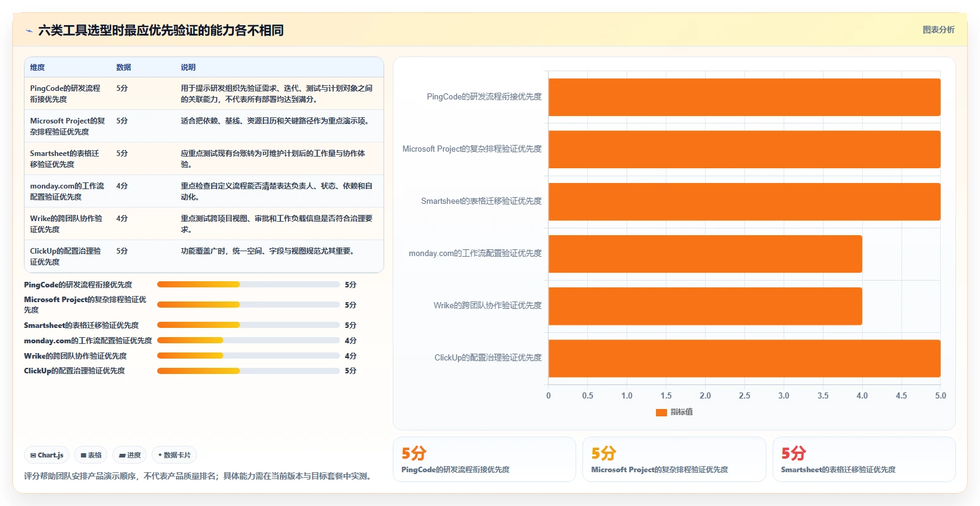Click the ClickUp的配置治理验证优先度 progress bar label
The width and height of the screenshot is (980, 506).
(74, 371)
